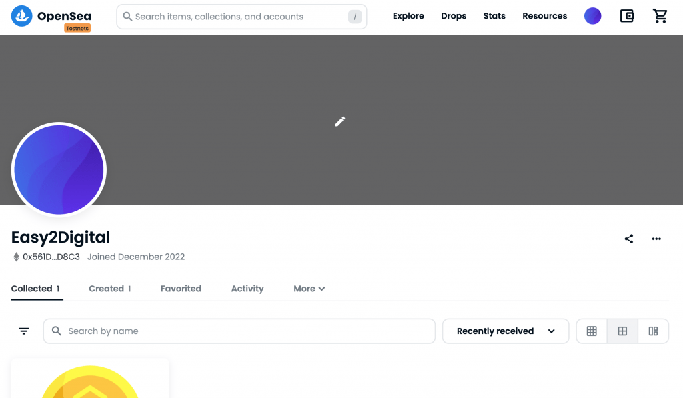
Task: Click the slash shortcut badge in the search bar
Action: (355, 17)
